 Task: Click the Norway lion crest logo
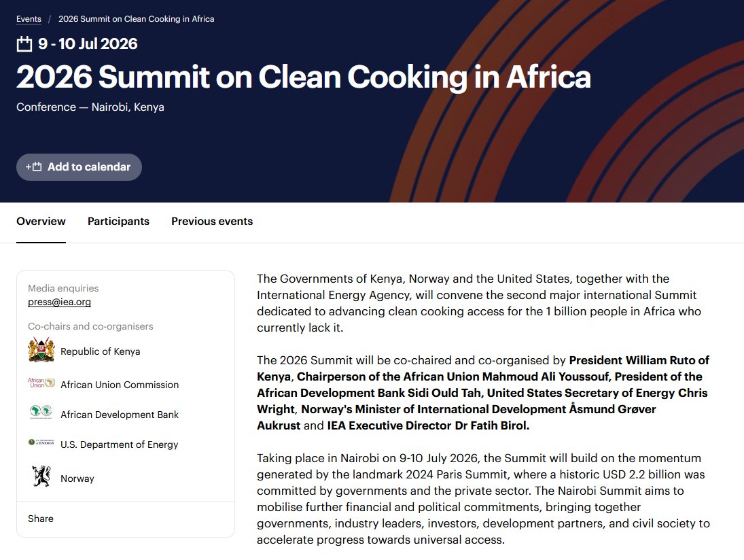click(41, 476)
